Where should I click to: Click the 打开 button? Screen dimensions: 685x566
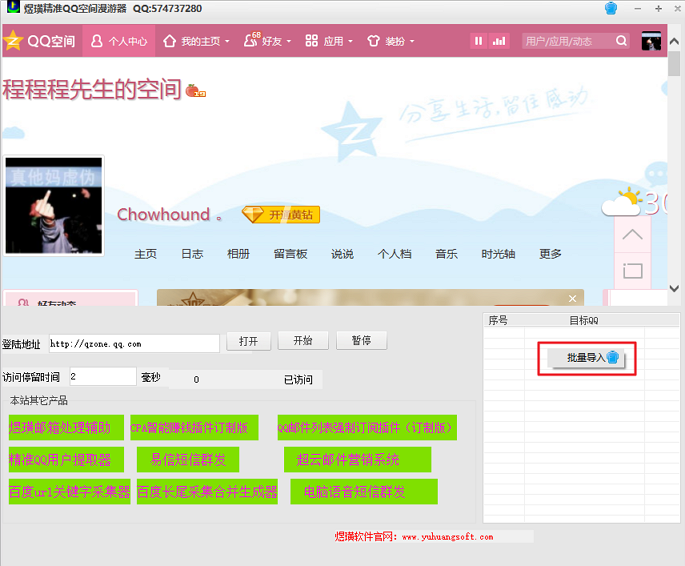tap(249, 341)
